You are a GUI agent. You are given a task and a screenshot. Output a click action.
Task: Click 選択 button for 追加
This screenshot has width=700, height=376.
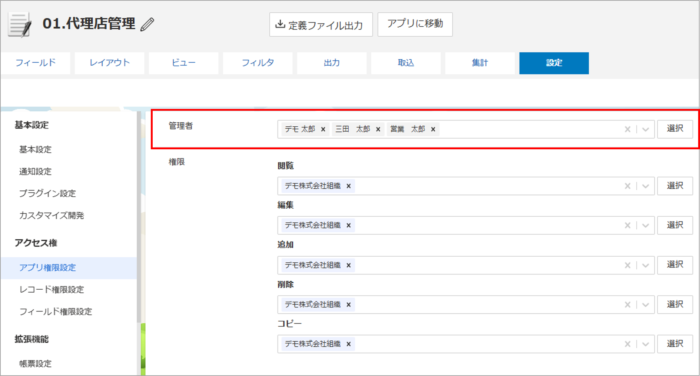675,265
